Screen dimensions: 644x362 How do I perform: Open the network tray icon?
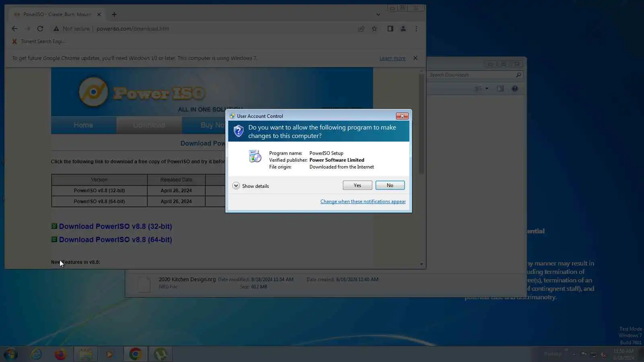pyautogui.click(x=594, y=354)
